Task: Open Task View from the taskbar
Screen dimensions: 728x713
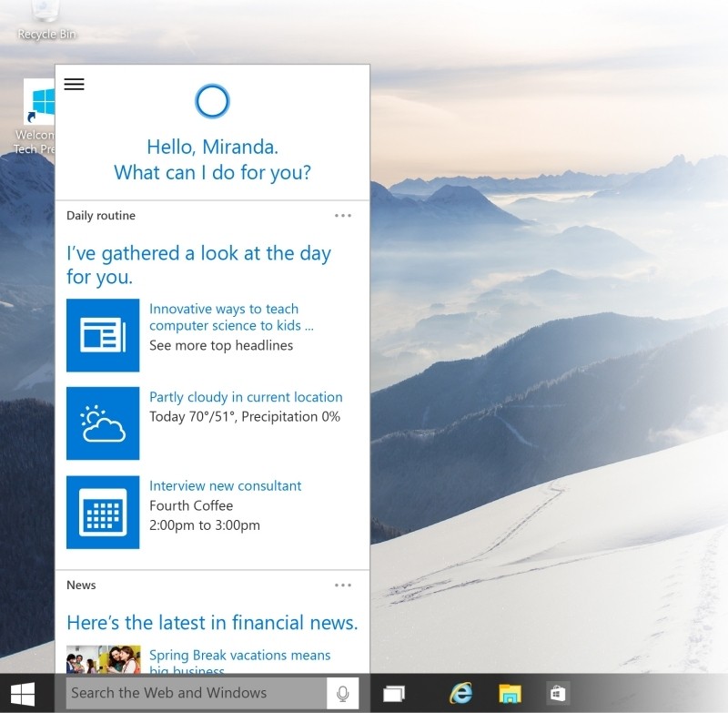Action: click(x=393, y=694)
